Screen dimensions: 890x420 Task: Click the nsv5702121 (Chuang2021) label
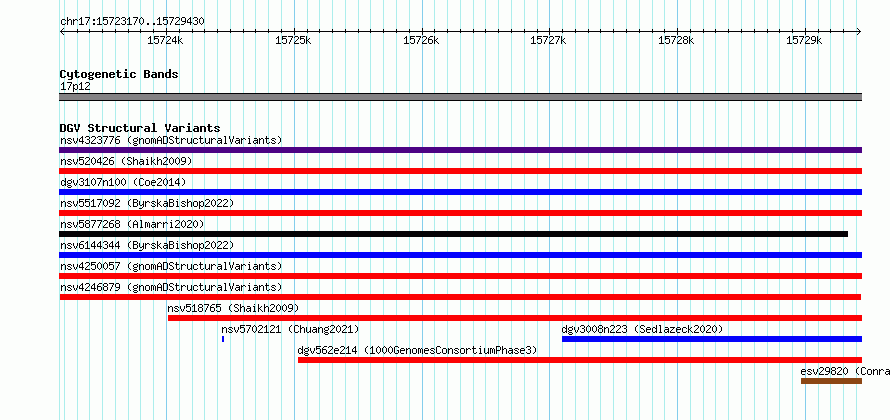click(290, 329)
